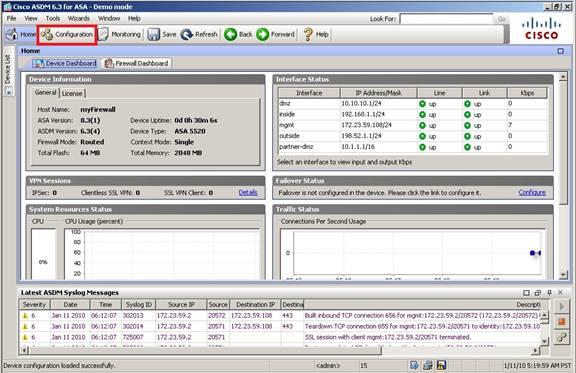Open the File menu

coord(11,18)
